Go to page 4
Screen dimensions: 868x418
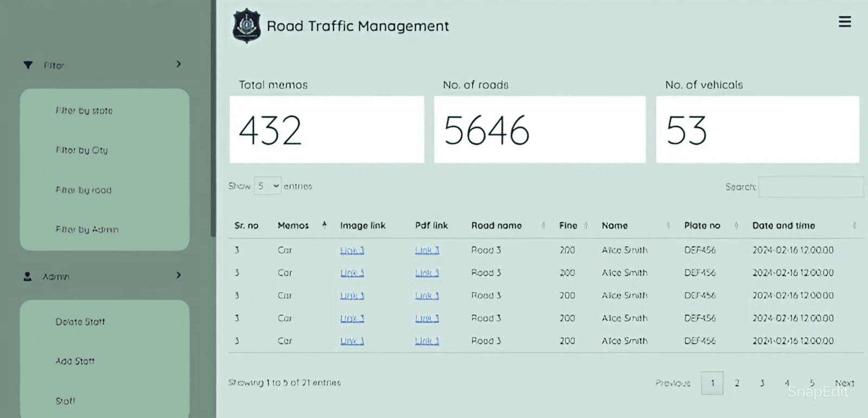pyautogui.click(x=787, y=383)
